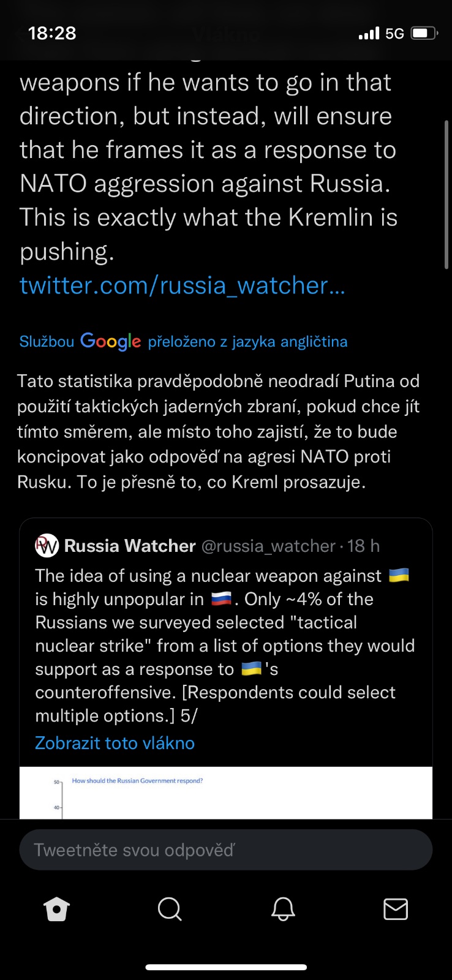Screen dimensions: 452x980
Task: Tap the 18:28 clock in status bar
Action: (52, 33)
